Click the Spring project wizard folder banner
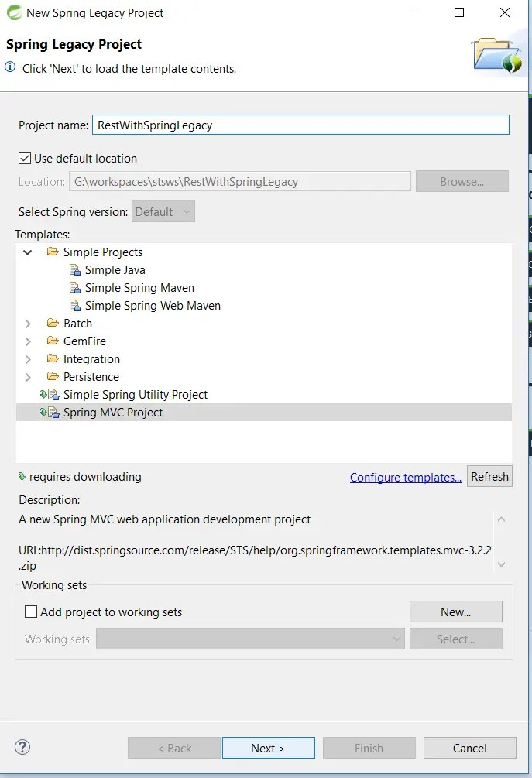 [x=496, y=55]
